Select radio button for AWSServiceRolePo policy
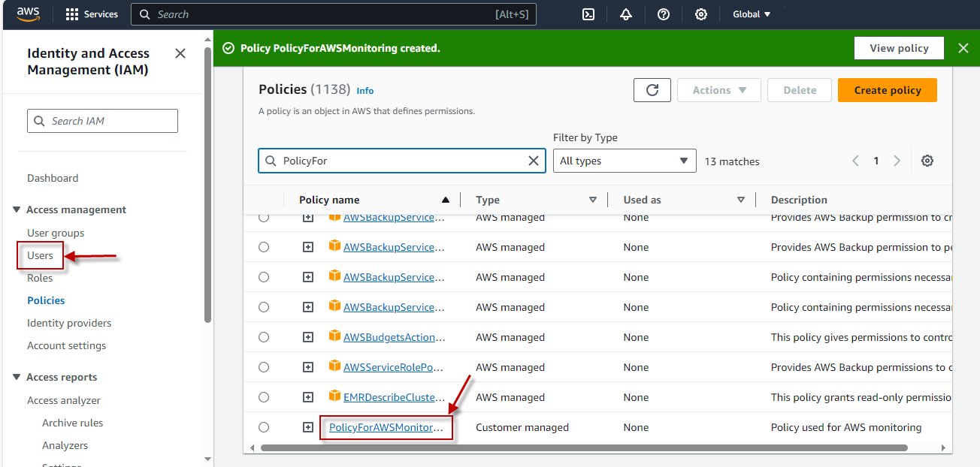The height and width of the screenshot is (467, 980). [x=264, y=367]
